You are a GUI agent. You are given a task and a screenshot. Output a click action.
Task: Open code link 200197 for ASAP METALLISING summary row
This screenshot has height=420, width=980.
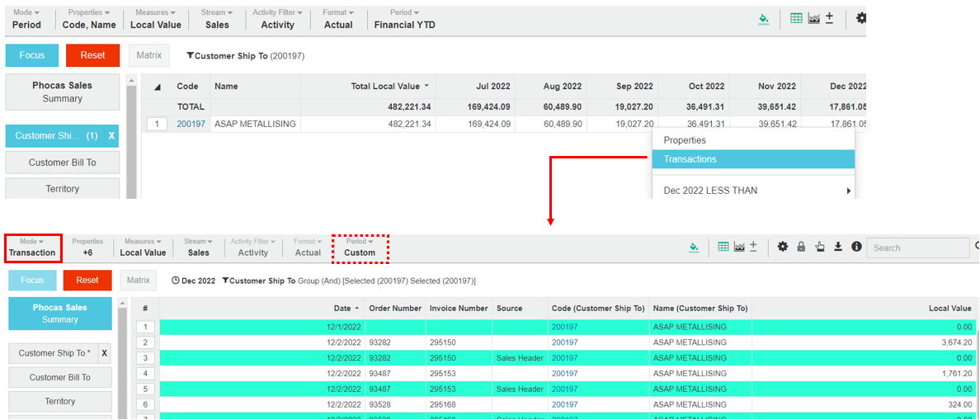pyautogui.click(x=191, y=124)
